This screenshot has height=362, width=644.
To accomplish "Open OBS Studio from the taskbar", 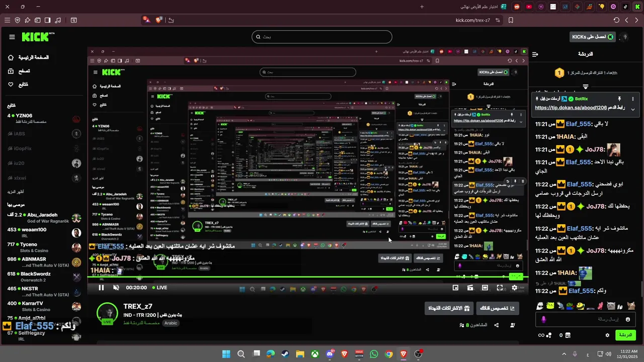I will pyautogui.click(x=418, y=354).
